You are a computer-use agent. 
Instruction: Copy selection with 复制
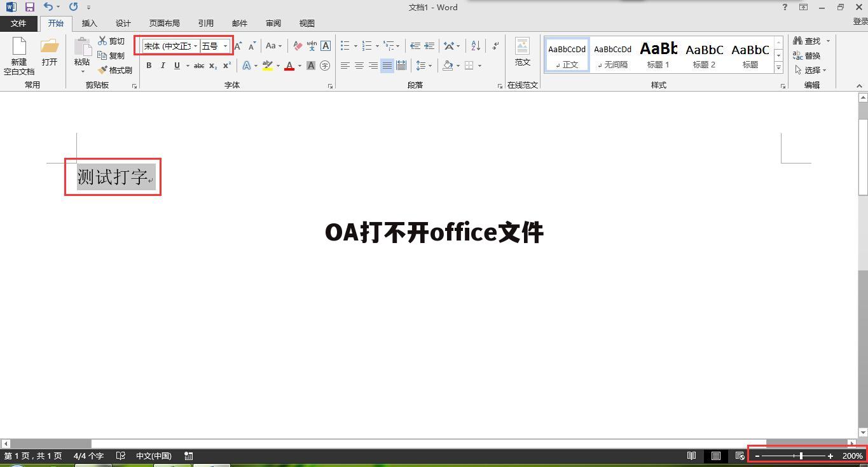pos(111,55)
